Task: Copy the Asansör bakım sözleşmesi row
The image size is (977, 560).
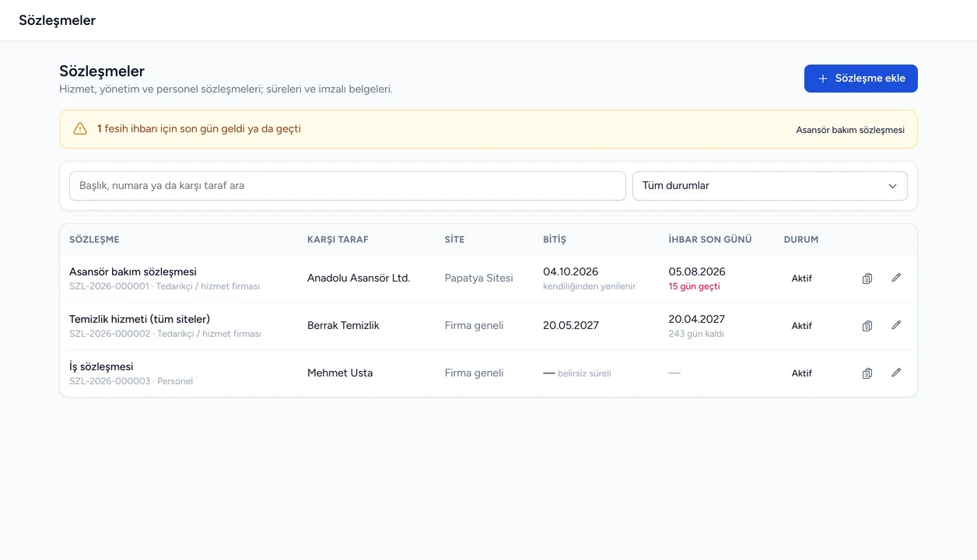Action: tap(867, 278)
